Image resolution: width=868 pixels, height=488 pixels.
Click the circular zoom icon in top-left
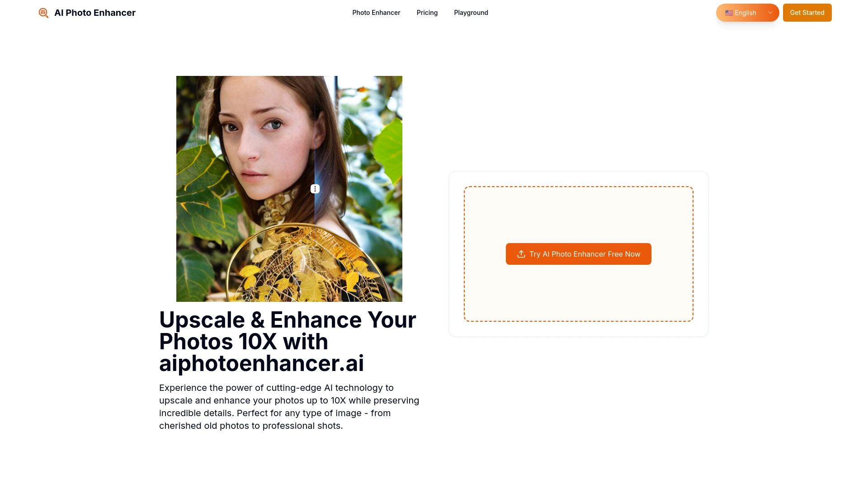(x=43, y=13)
